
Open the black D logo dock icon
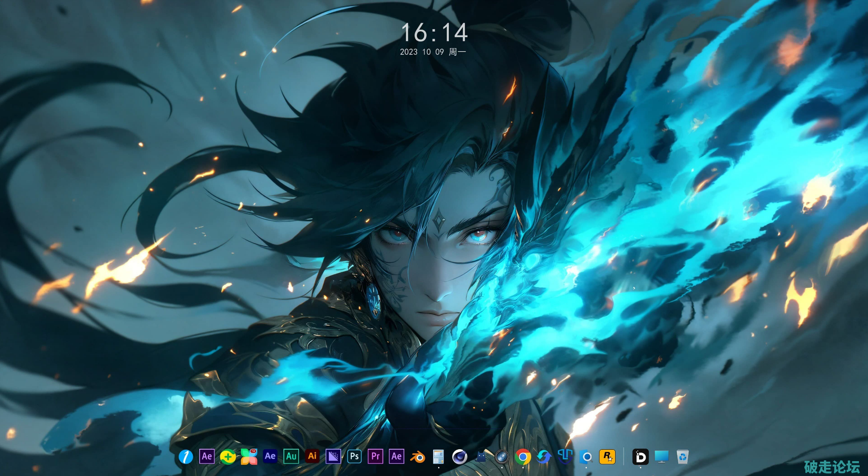(x=641, y=457)
